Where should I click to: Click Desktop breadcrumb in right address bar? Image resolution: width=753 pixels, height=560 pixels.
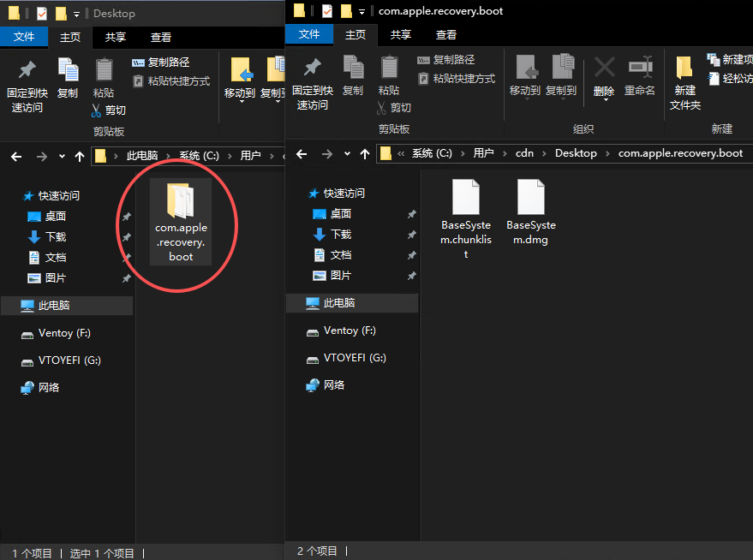576,153
